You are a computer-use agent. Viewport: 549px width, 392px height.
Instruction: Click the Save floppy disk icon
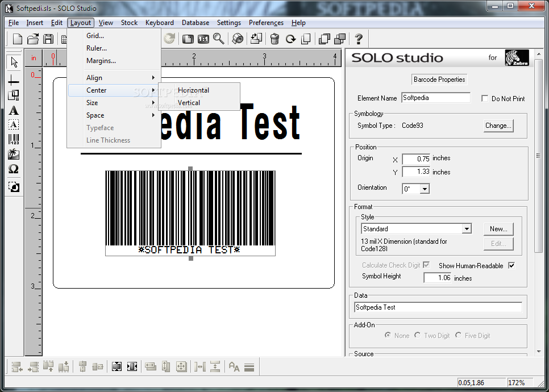[48, 39]
